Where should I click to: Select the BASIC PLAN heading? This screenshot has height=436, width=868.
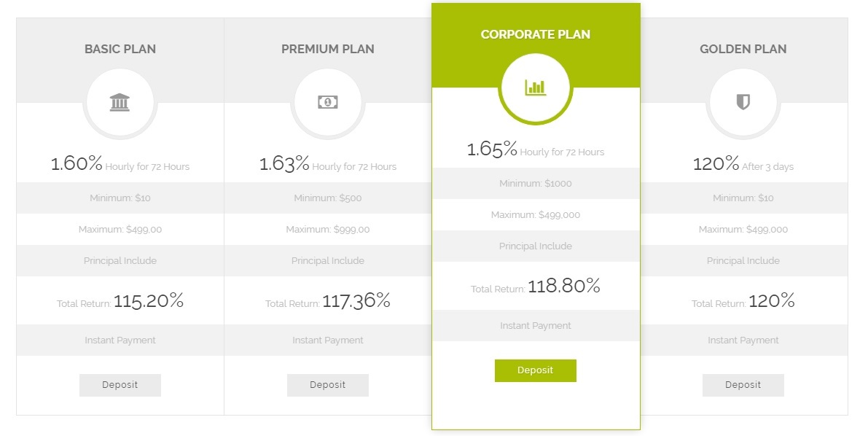point(120,49)
